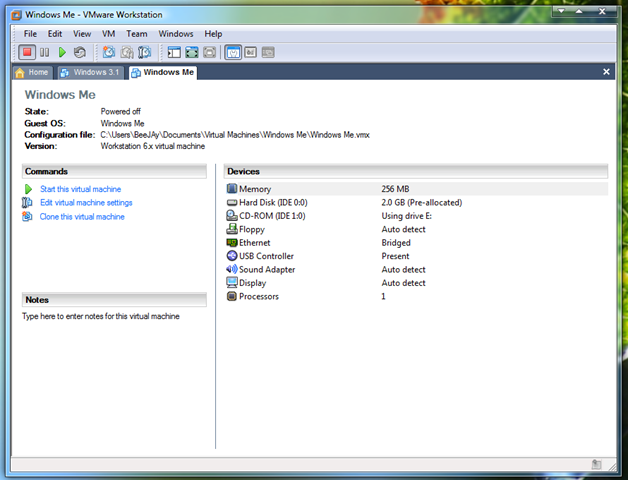
Task: Click the Display device icon
Action: 231,282
